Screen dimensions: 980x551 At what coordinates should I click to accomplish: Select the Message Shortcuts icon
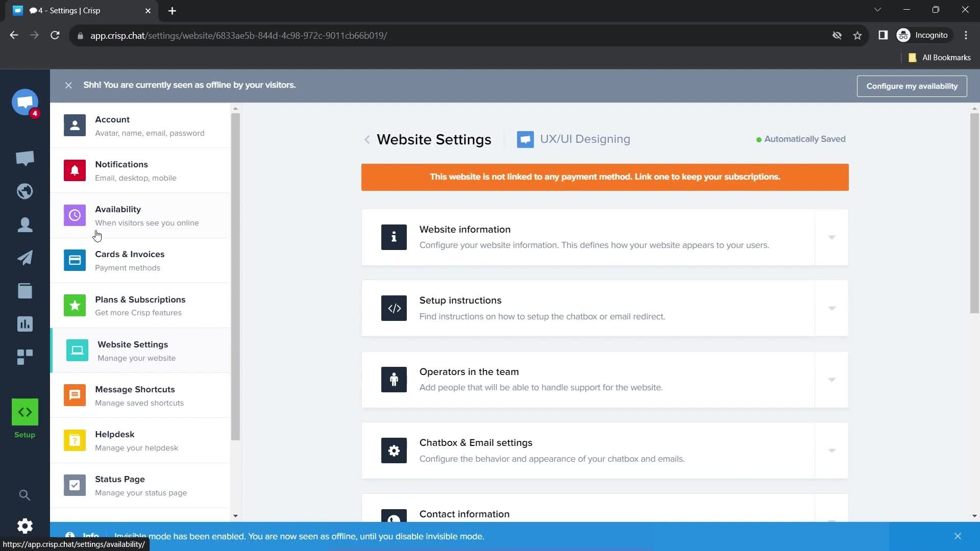tap(75, 395)
